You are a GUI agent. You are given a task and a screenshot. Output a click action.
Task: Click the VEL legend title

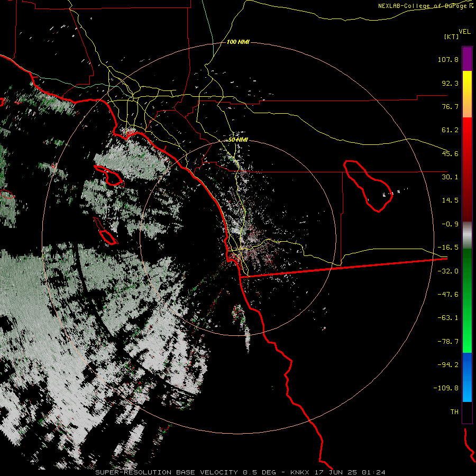[464, 31]
